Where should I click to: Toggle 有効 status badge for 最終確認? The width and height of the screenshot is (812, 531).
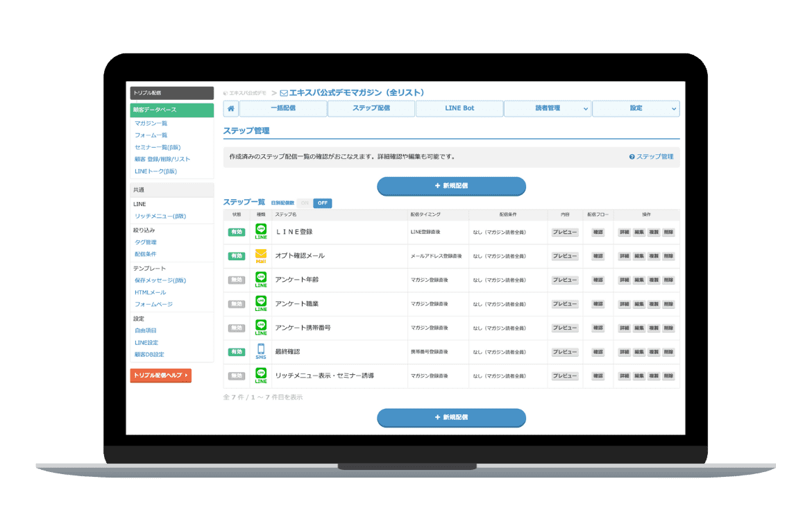coord(237,352)
